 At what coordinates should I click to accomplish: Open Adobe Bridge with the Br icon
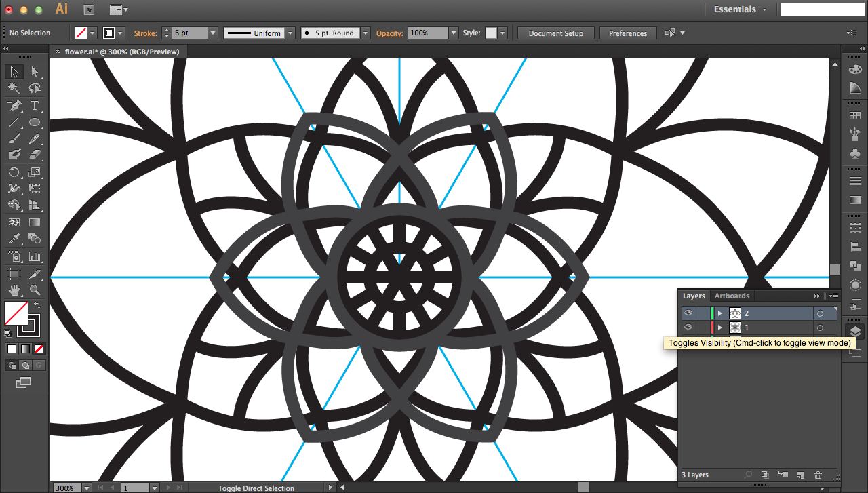(x=89, y=9)
